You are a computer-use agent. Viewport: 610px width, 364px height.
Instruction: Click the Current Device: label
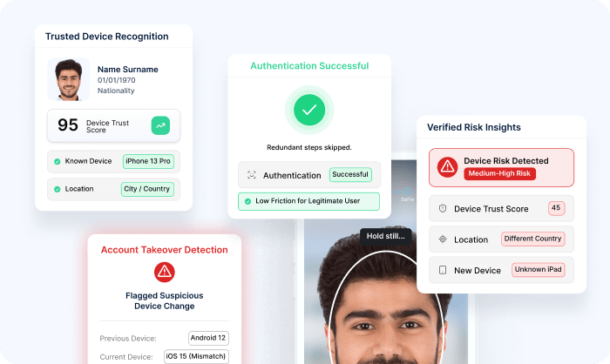[126, 357]
